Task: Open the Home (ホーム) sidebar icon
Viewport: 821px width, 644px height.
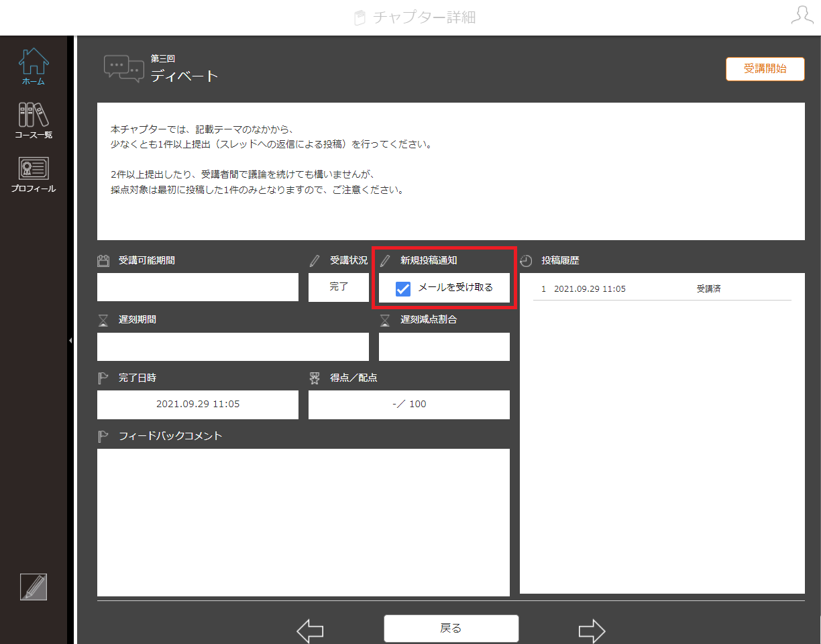Action: (x=33, y=66)
